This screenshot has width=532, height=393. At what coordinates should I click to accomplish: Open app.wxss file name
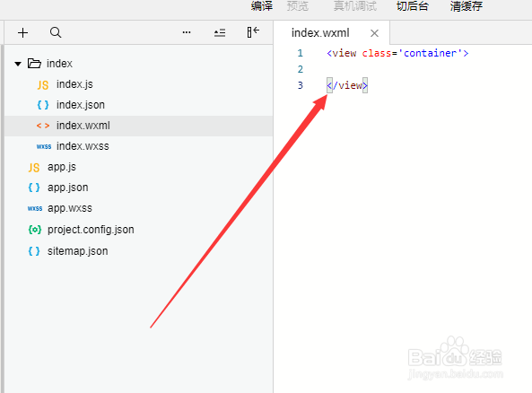click(70, 208)
